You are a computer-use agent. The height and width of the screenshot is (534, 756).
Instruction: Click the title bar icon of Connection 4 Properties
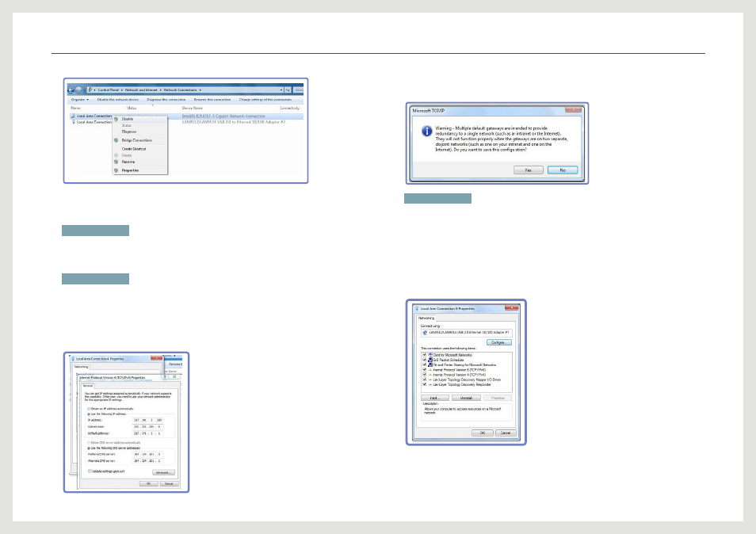(73, 359)
